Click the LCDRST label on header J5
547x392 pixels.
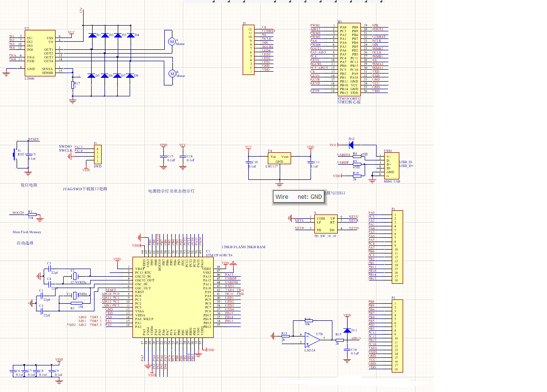point(269,31)
